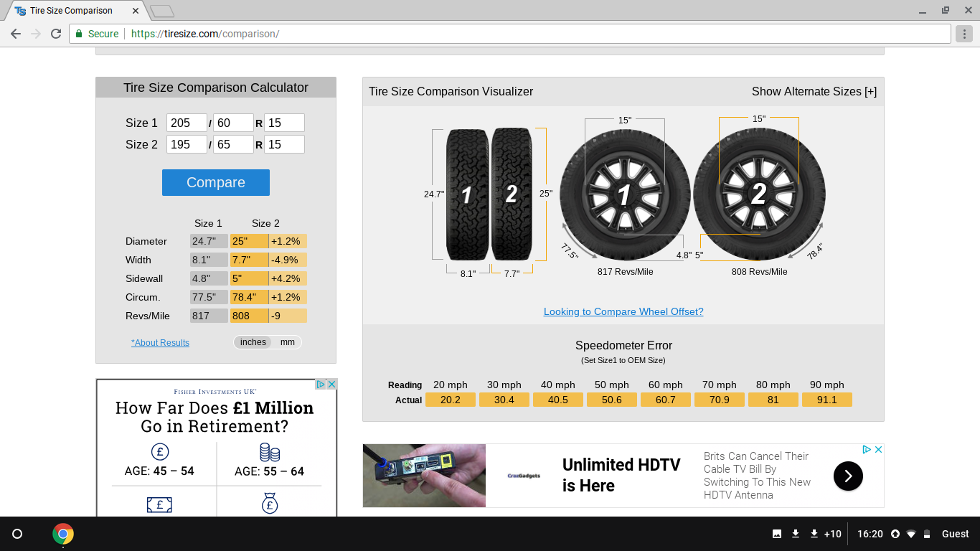
Task: Select the inches unit option
Action: point(253,342)
